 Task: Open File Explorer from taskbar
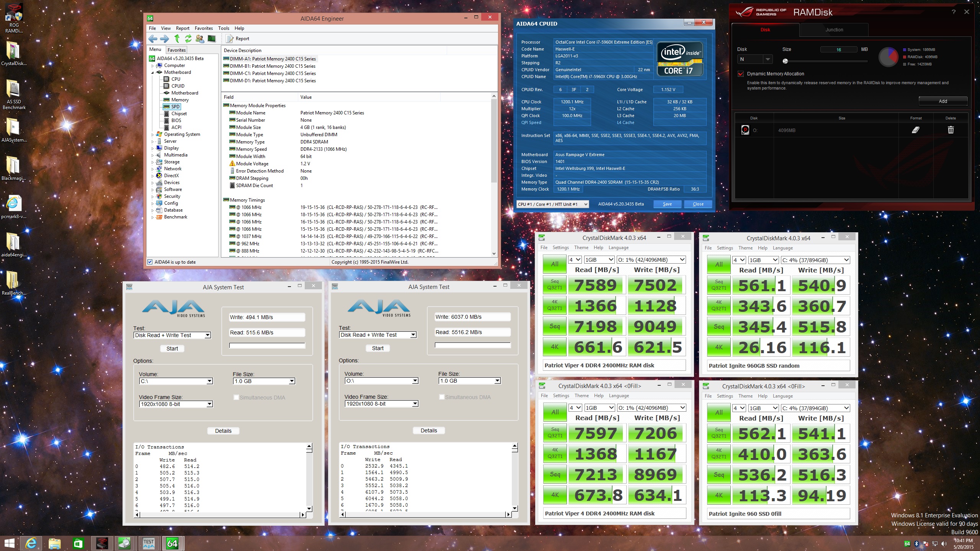point(55,543)
